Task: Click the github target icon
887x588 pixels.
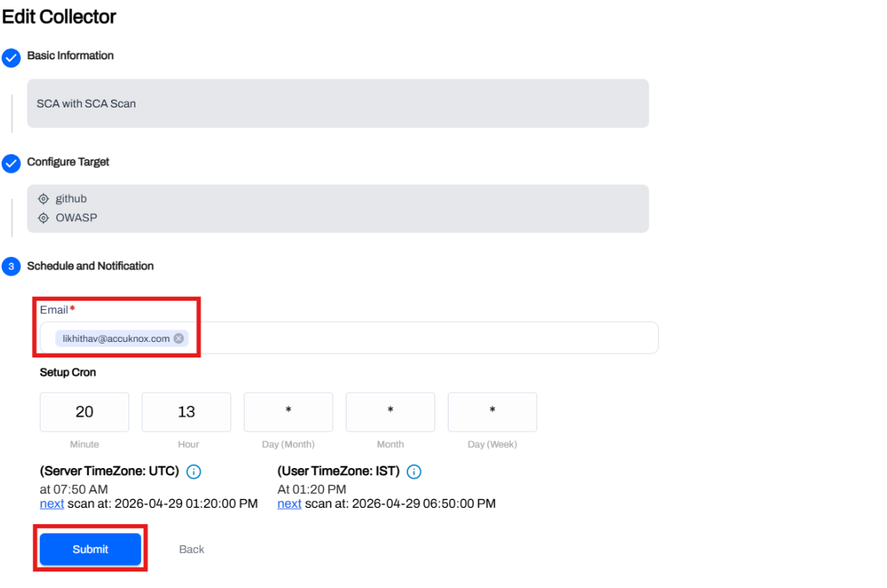Action: coord(44,199)
